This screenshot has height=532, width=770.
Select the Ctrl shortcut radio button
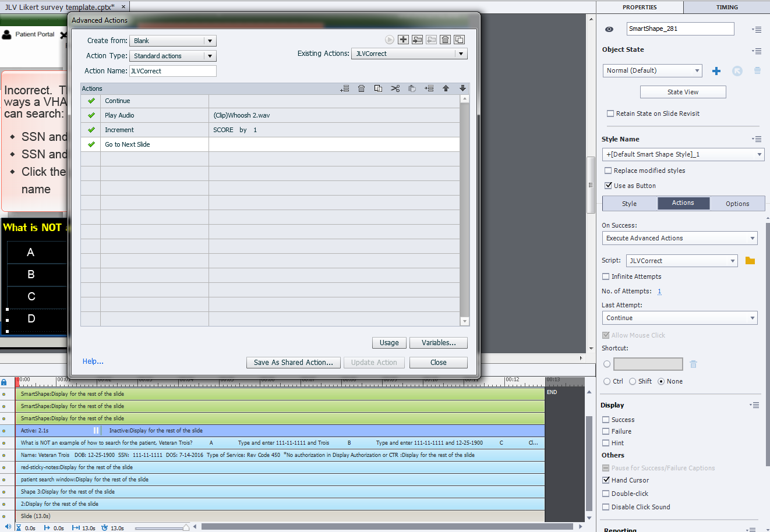pyautogui.click(x=607, y=382)
